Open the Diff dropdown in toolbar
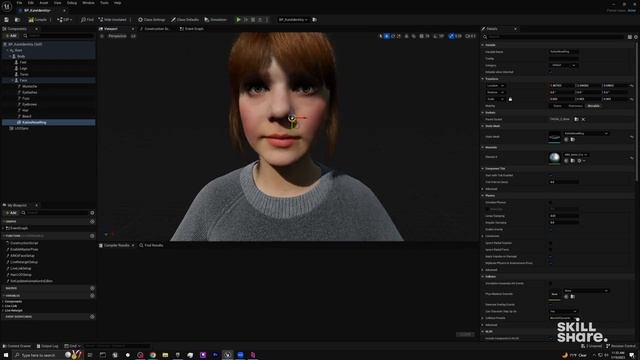The height and width of the screenshot is (360, 640). click(x=64, y=20)
